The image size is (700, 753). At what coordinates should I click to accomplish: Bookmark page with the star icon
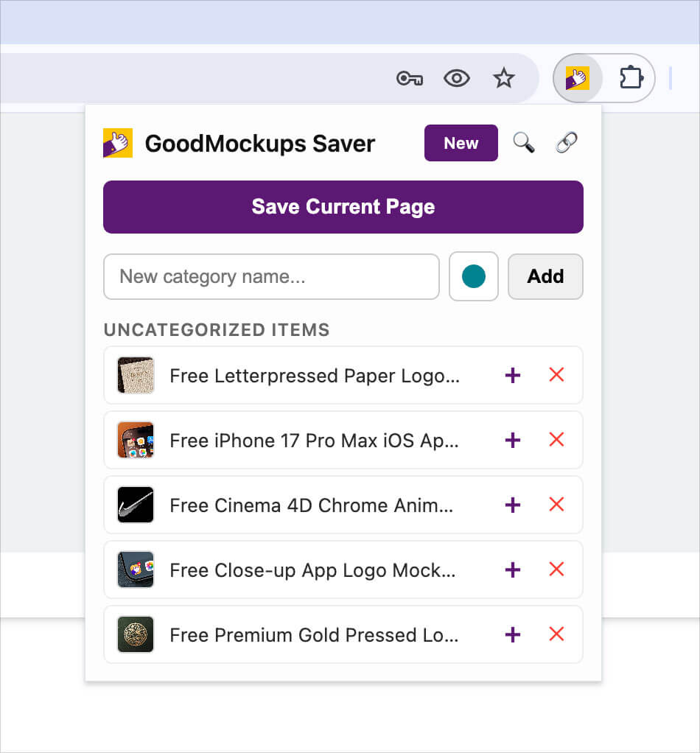pyautogui.click(x=504, y=78)
